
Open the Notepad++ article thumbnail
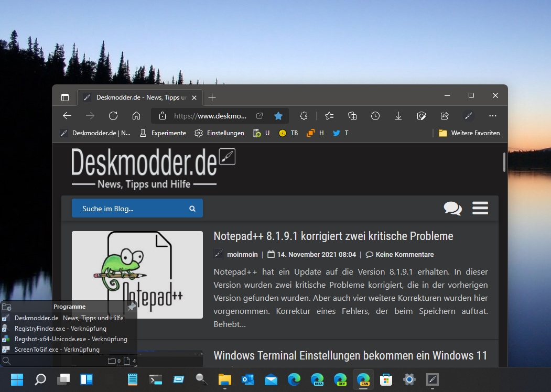click(137, 275)
